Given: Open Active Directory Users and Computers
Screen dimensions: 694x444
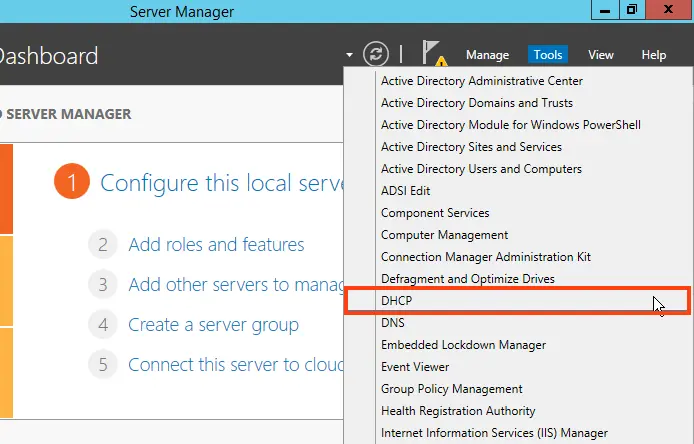Looking at the screenshot, I should [481, 169].
